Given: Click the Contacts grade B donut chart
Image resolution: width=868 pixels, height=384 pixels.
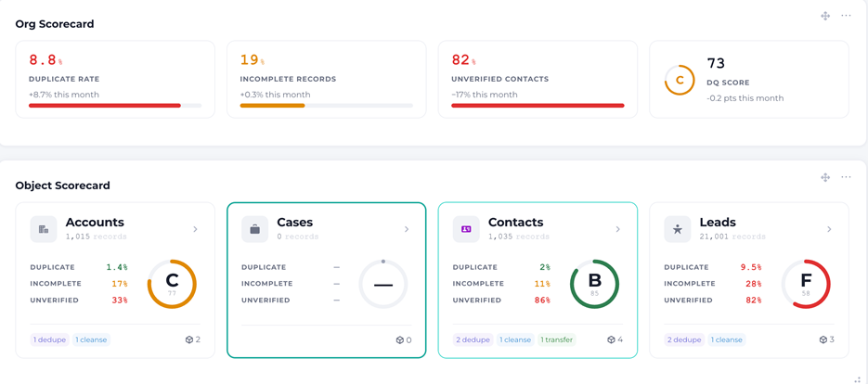Looking at the screenshot, I should click(x=594, y=284).
